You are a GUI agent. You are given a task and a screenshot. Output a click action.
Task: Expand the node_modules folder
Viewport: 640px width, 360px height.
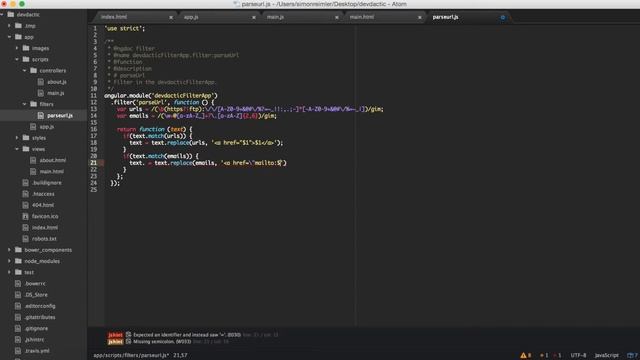9,261
